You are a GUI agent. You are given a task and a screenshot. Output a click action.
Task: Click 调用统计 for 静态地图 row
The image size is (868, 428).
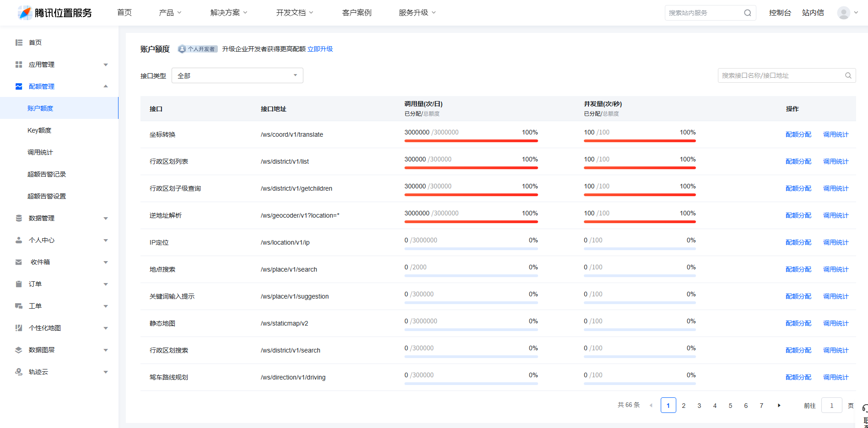836,323
